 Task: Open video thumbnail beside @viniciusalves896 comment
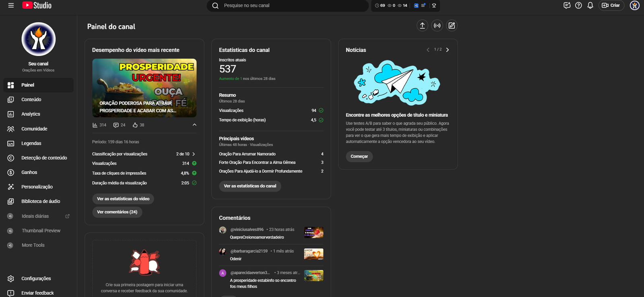pyautogui.click(x=314, y=233)
